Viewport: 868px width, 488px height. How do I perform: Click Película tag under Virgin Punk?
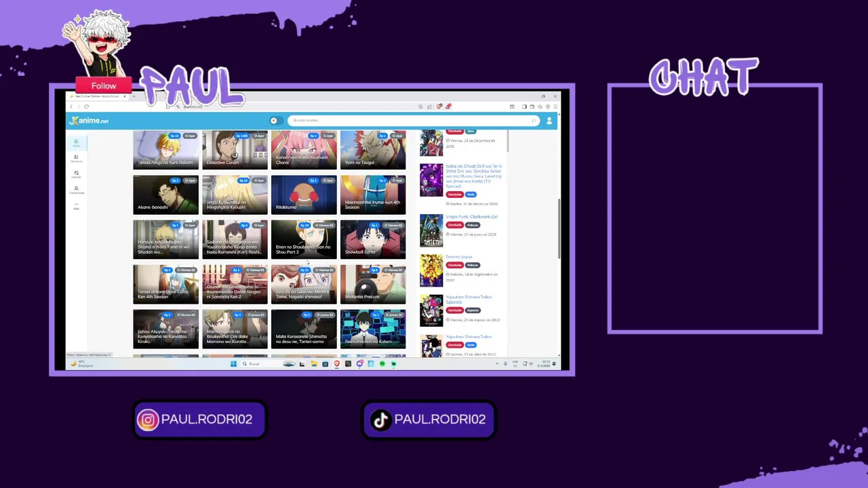click(472, 225)
